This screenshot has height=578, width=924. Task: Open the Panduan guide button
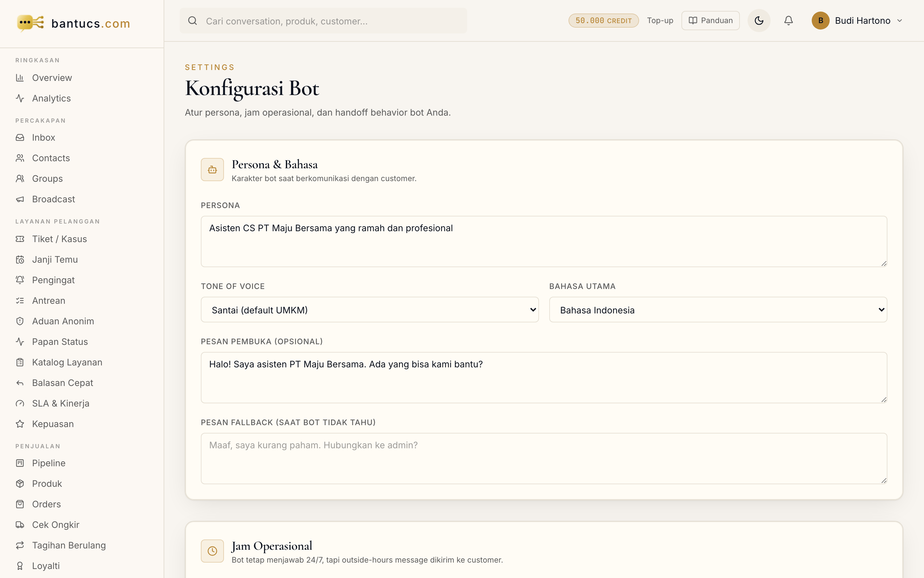click(710, 21)
